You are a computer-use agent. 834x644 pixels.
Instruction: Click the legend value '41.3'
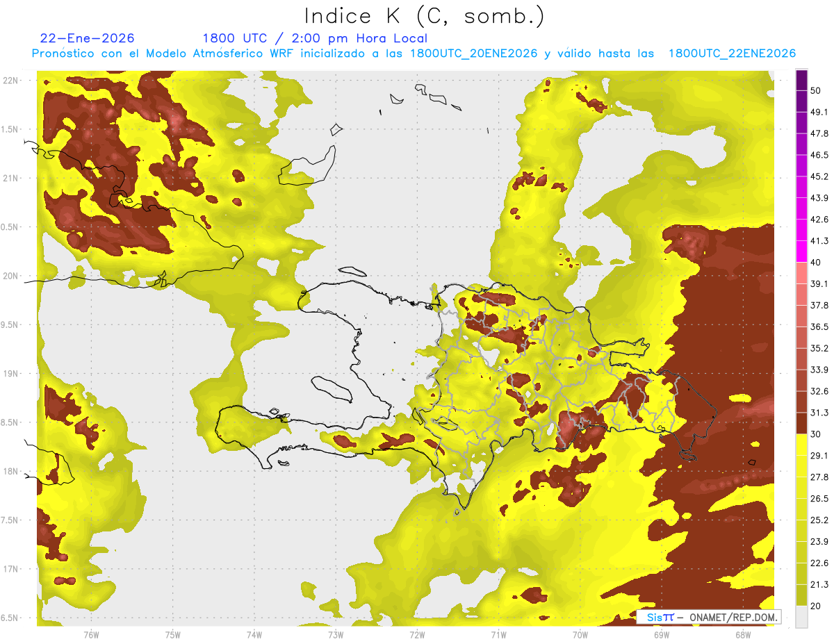(x=819, y=241)
